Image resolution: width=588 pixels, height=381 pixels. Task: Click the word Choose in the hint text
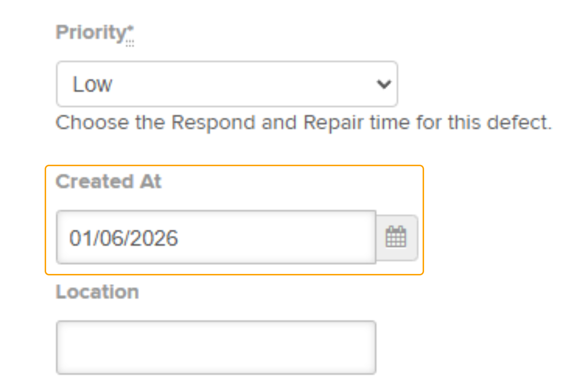pyautogui.click(x=92, y=123)
